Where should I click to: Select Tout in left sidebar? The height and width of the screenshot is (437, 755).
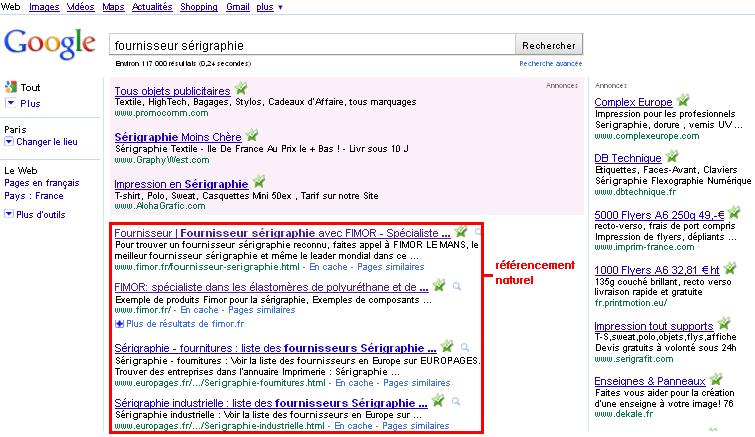click(x=30, y=88)
